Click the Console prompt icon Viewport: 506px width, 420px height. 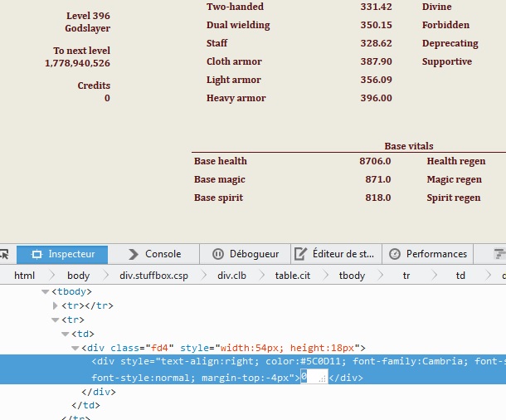point(134,254)
